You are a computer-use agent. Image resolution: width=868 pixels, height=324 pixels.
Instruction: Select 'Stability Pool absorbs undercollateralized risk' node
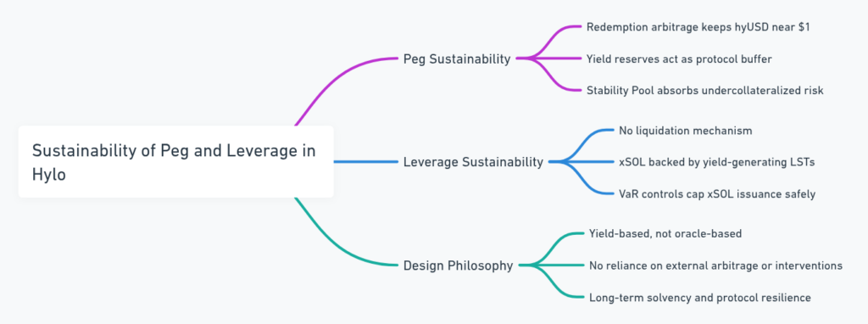point(704,90)
